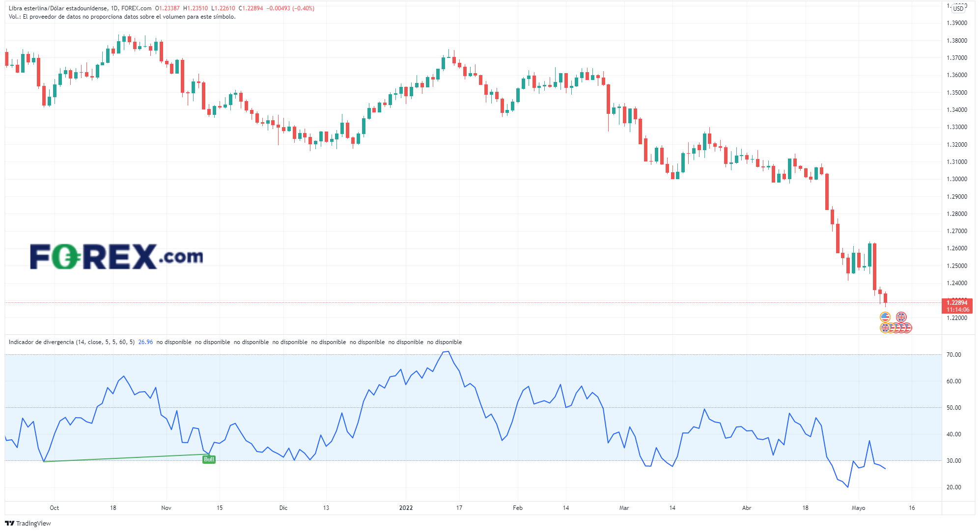Click the 1.22000 price axis label
The height and width of the screenshot is (532, 980).
pos(957,318)
